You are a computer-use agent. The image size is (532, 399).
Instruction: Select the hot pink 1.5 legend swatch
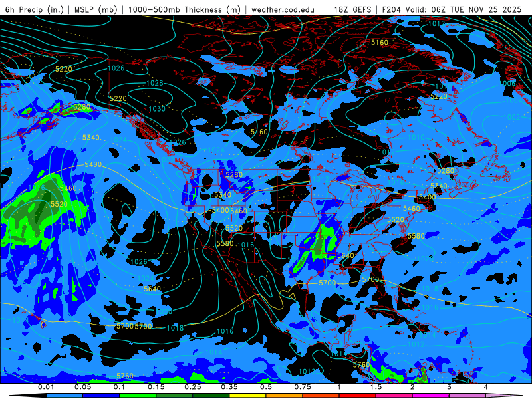[394, 396]
